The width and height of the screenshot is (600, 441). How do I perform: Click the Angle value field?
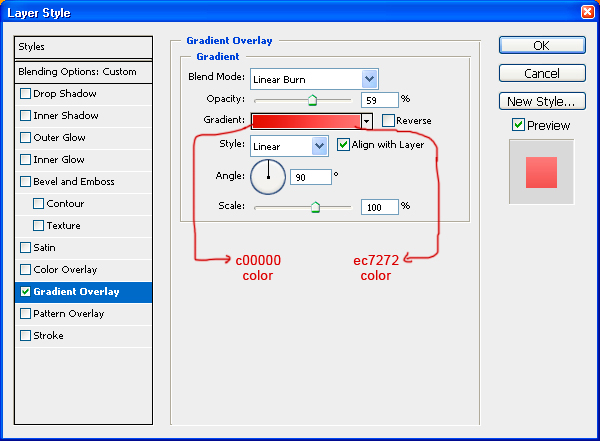point(311,177)
